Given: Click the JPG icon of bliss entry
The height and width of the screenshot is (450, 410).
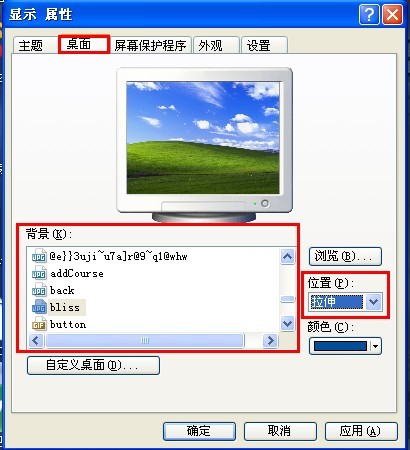Looking at the screenshot, I should click(x=39, y=307).
